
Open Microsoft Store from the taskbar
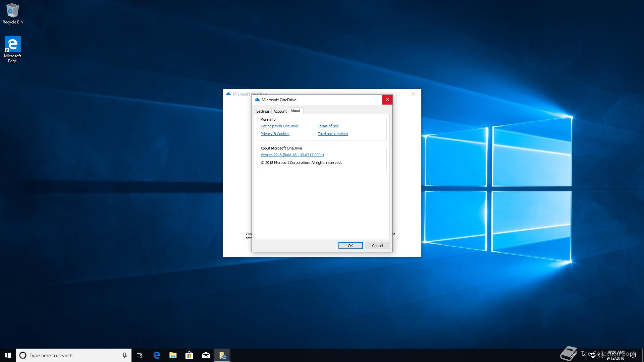(x=190, y=355)
